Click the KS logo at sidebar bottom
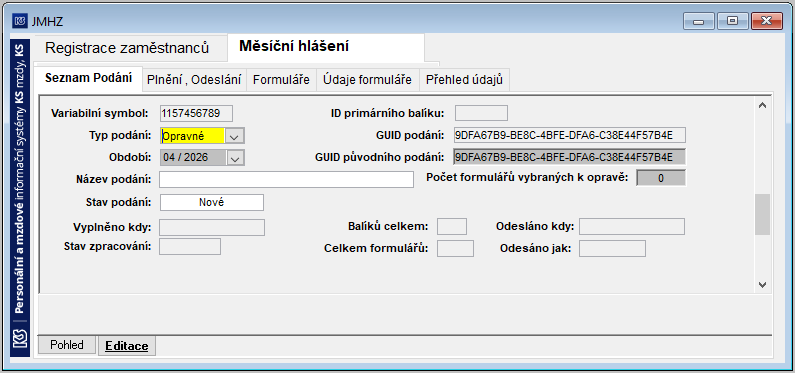 pos(20,339)
